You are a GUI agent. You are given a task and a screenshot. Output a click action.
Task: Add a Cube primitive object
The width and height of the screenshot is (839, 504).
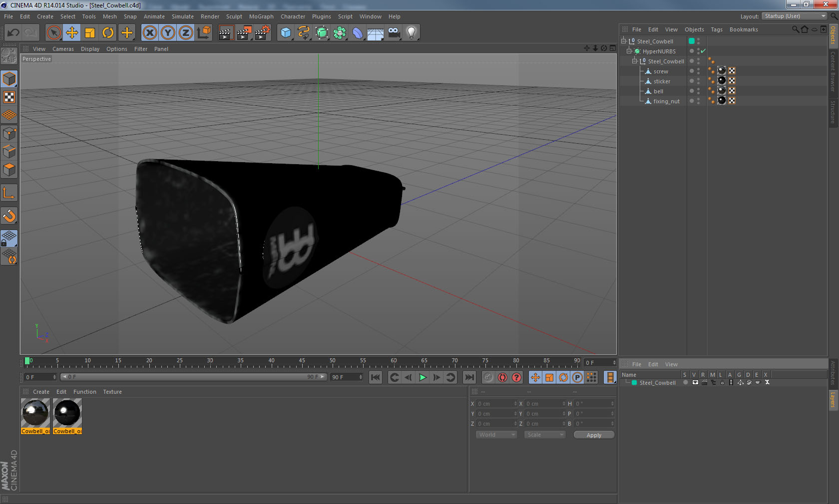(x=286, y=33)
